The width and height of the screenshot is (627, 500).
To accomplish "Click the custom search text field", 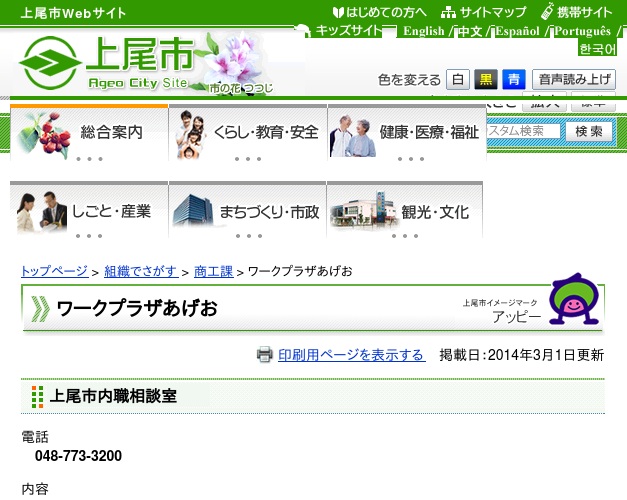I will coord(520,131).
